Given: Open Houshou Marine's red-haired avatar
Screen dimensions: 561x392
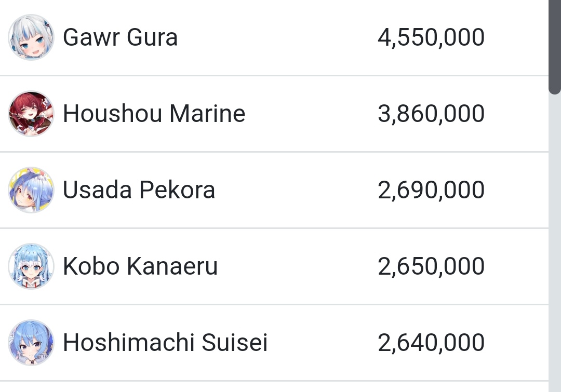Looking at the screenshot, I should click(x=31, y=113).
